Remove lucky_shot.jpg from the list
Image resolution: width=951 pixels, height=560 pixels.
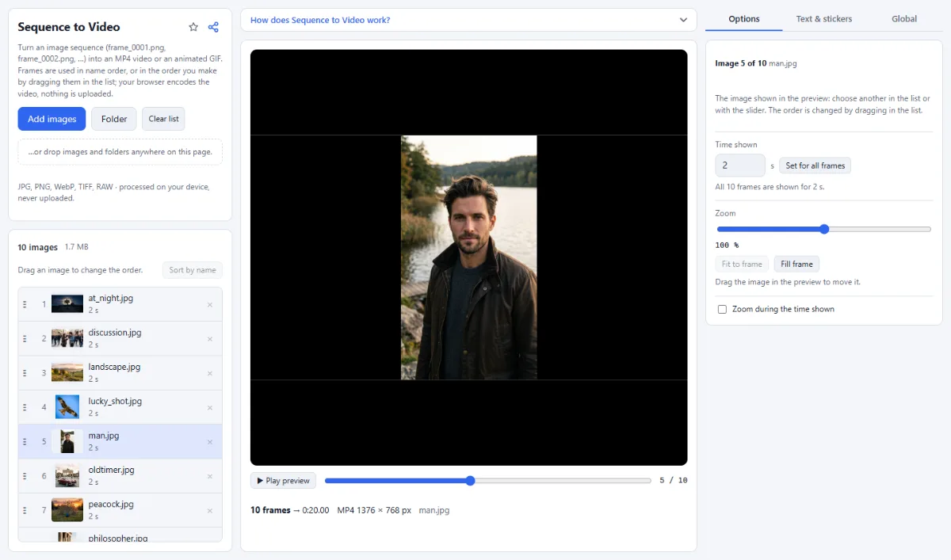[x=210, y=407]
